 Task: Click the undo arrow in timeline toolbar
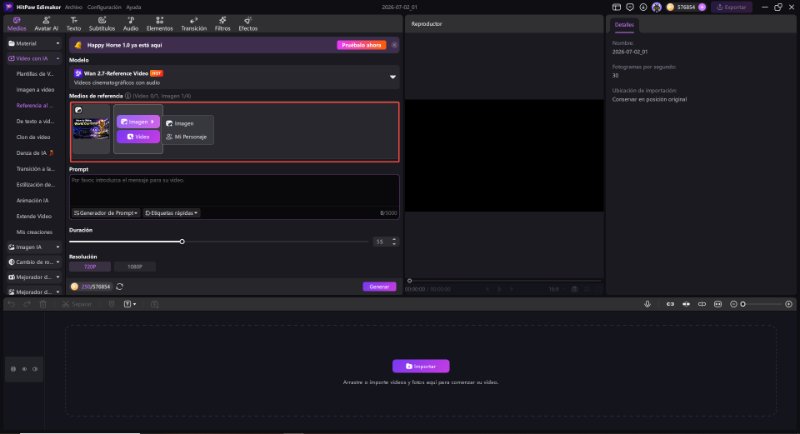coord(11,304)
